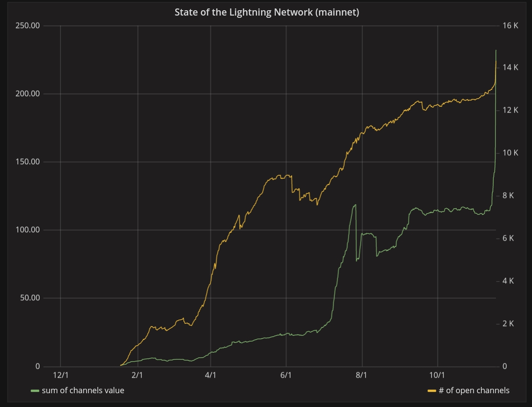Click the 200.00 value on the left axis

click(x=28, y=94)
